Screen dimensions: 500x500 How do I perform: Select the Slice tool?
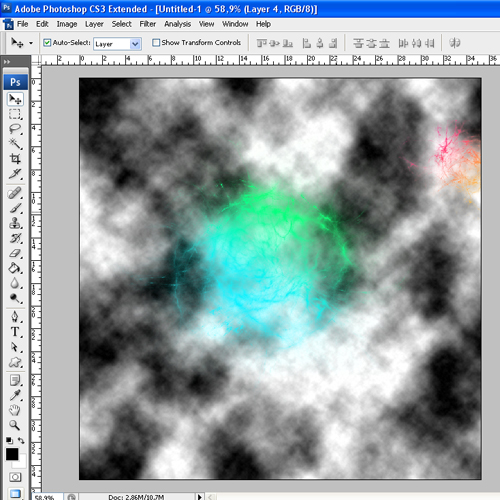tap(15, 174)
